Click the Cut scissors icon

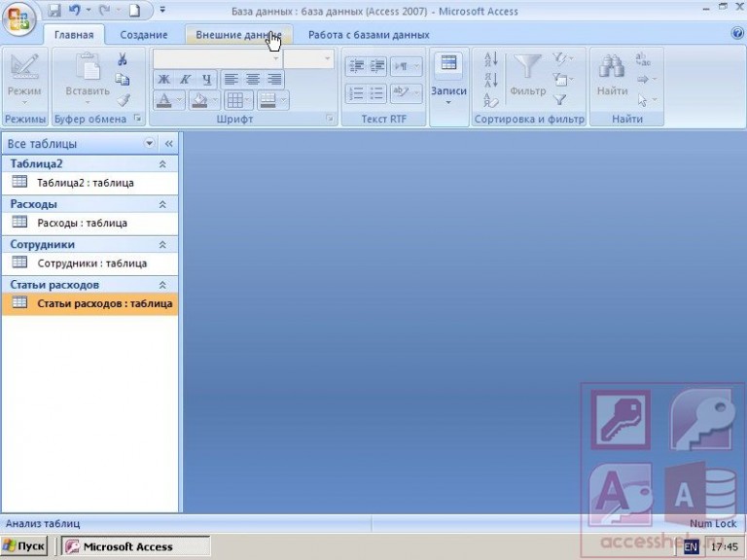123,59
